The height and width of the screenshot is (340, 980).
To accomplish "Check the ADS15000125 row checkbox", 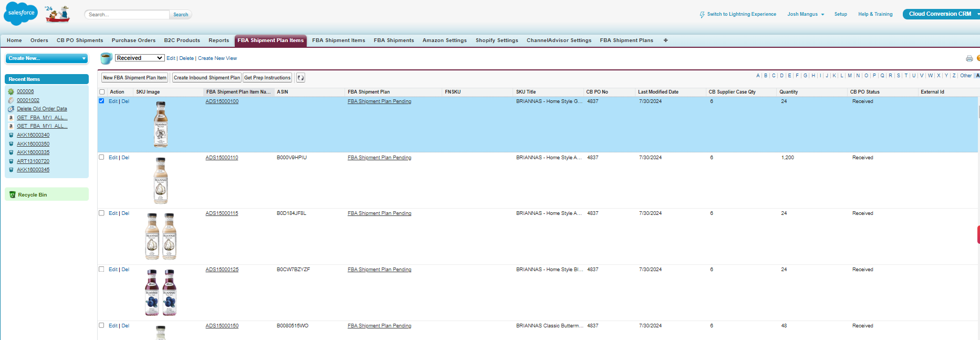I will point(101,269).
